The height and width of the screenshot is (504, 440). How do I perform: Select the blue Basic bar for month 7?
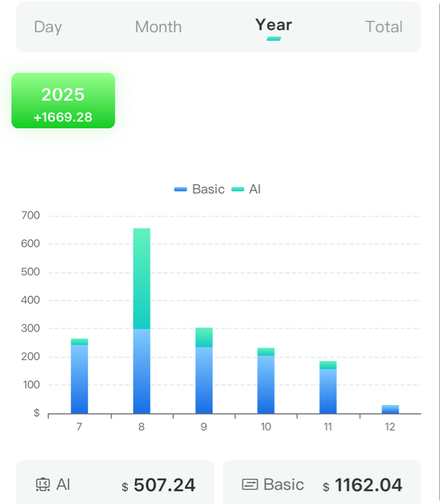pyautogui.click(x=80, y=378)
